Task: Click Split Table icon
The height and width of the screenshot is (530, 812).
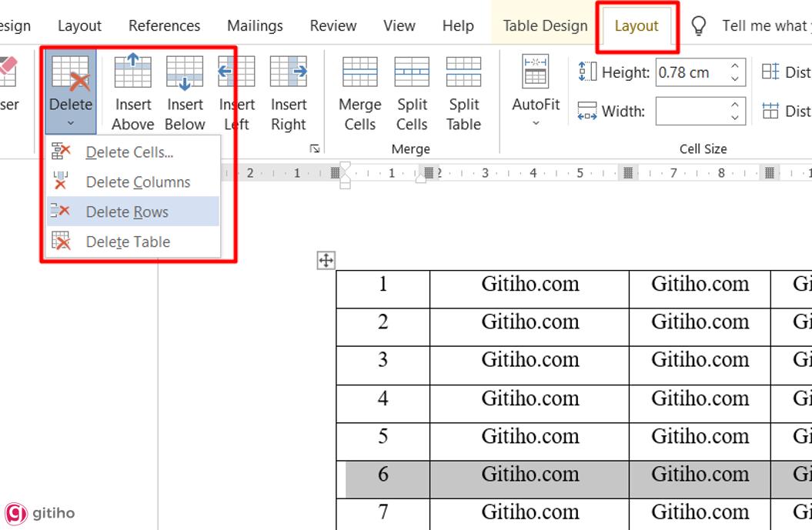Action: (x=463, y=72)
